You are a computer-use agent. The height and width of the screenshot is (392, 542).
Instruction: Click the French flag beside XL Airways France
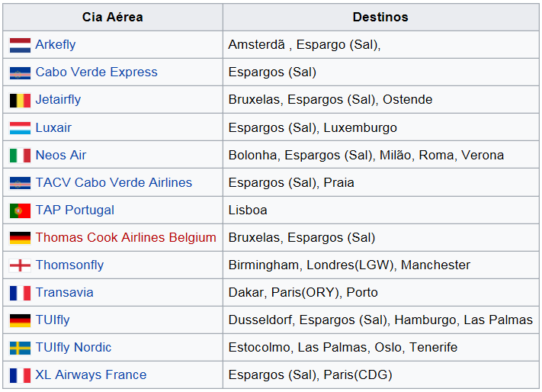tap(20, 375)
